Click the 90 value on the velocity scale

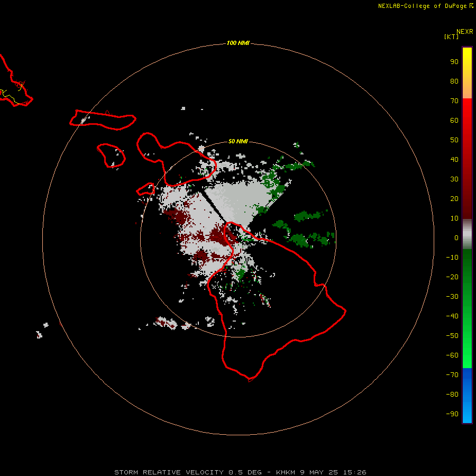pyautogui.click(x=454, y=62)
